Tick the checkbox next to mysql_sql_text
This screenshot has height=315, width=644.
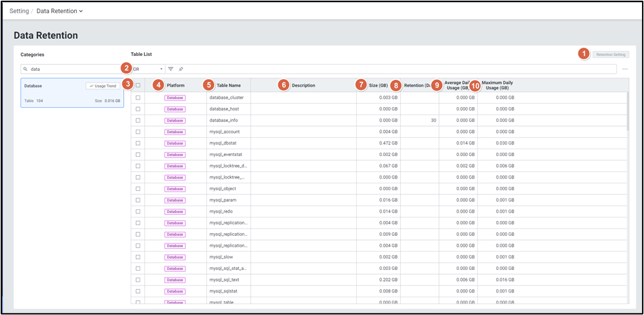[x=138, y=280]
